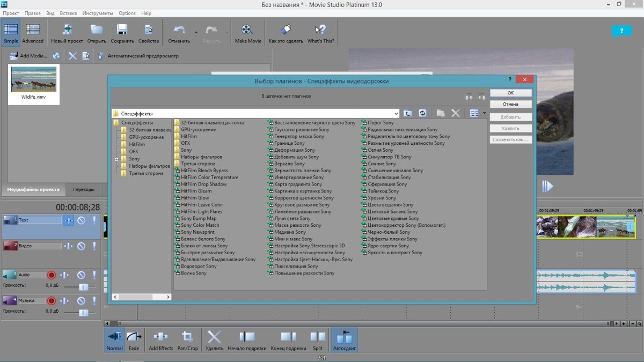Viewport: 644px width, 362px height.
Task: Click the Конец подрезки trim end tool
Action: (288, 340)
